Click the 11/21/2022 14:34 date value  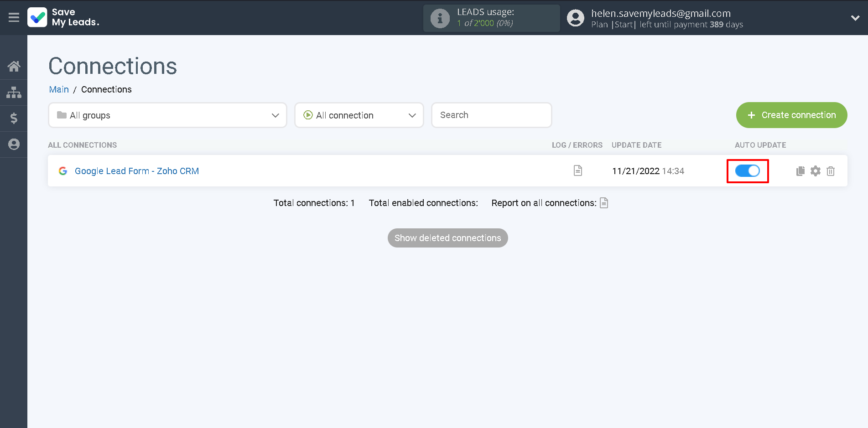(648, 171)
